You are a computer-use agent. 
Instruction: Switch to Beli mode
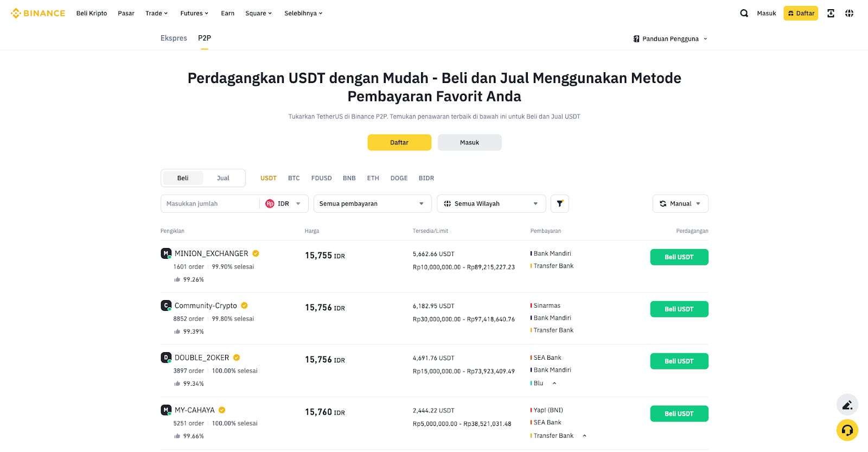(x=183, y=178)
